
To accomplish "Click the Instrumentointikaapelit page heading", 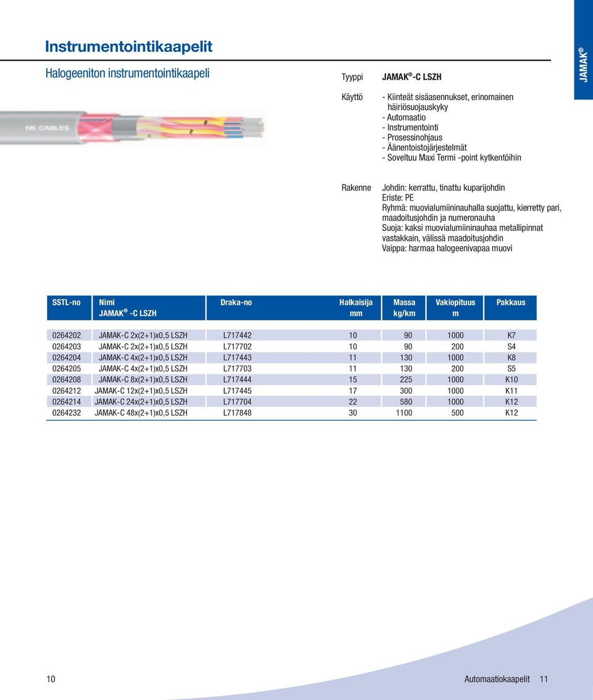I will pos(128,46).
